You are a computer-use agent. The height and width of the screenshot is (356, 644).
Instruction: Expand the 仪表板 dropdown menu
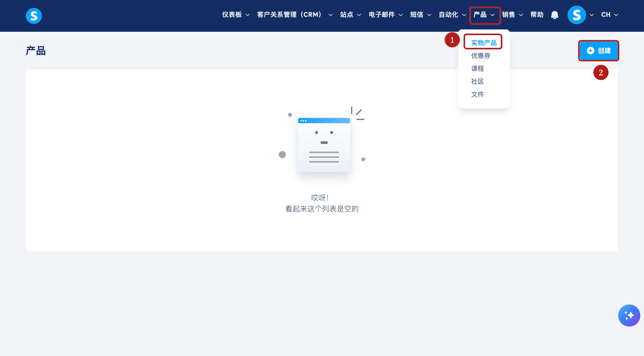[236, 15]
